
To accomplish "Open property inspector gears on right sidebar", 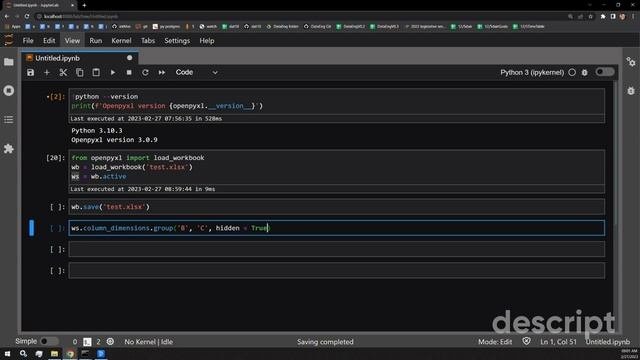I will click(x=631, y=62).
